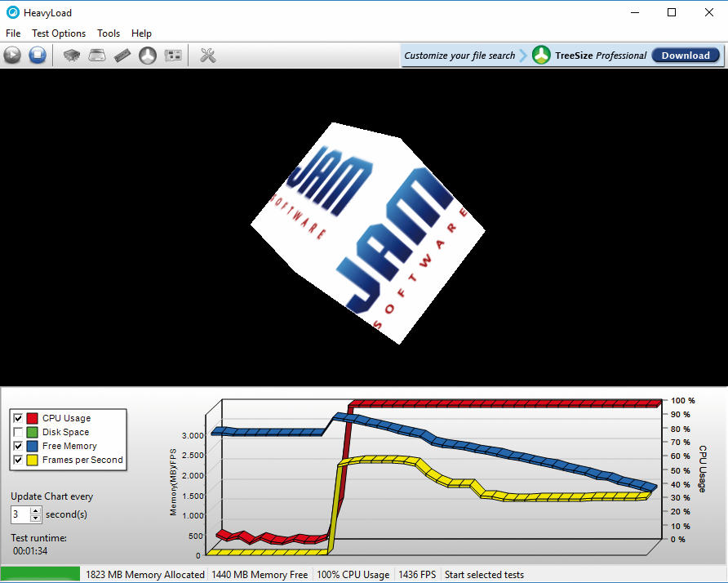Close the HeavyLoad window
Image resolution: width=728 pixels, height=583 pixels.
[709, 12]
